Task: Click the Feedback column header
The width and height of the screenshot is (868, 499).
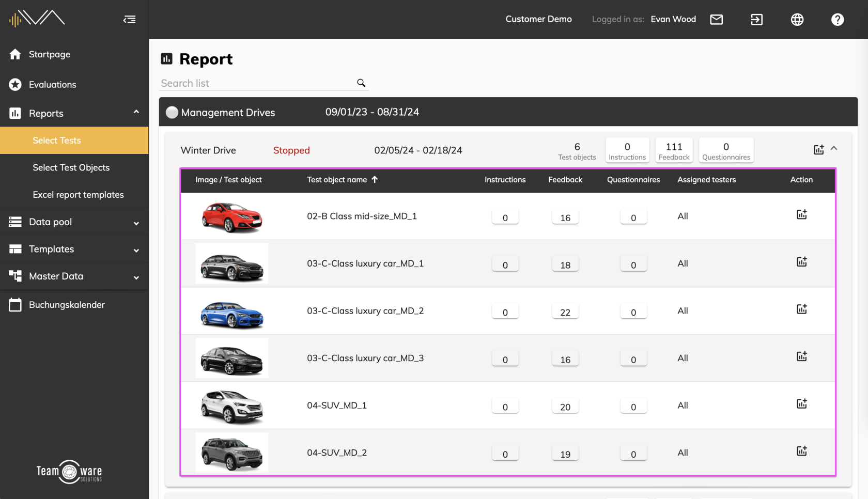Action: [x=565, y=180]
